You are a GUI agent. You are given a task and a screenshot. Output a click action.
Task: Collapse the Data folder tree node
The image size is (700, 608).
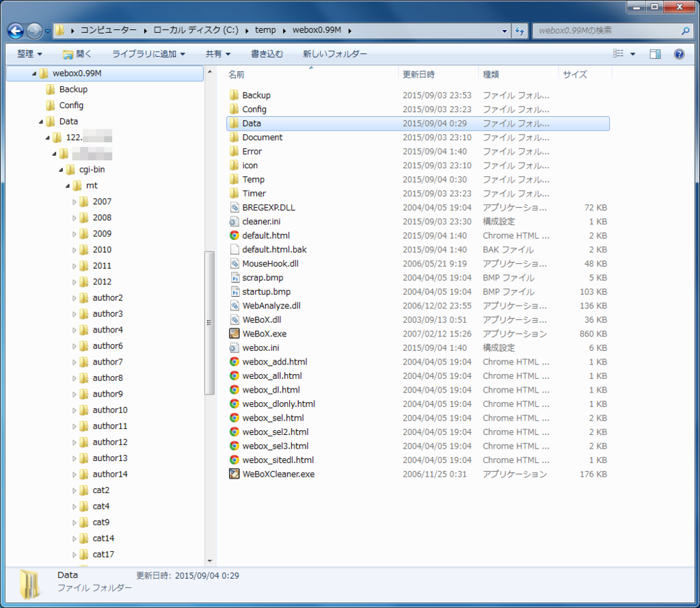tap(40, 122)
